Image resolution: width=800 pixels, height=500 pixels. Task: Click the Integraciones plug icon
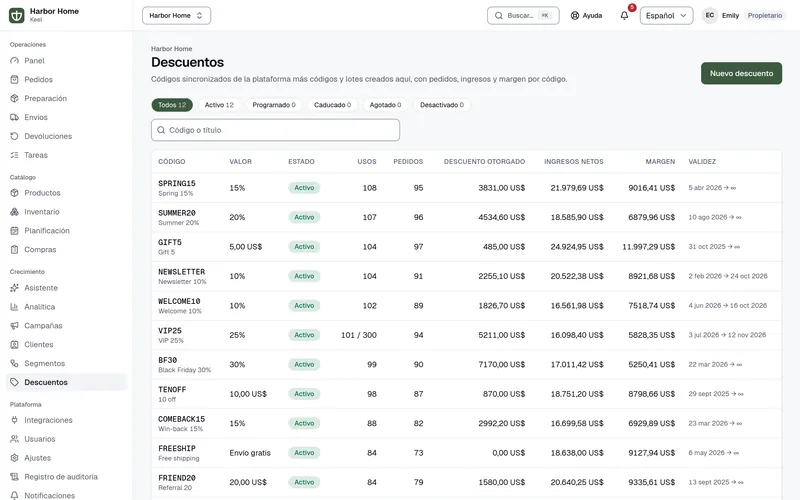click(x=14, y=420)
